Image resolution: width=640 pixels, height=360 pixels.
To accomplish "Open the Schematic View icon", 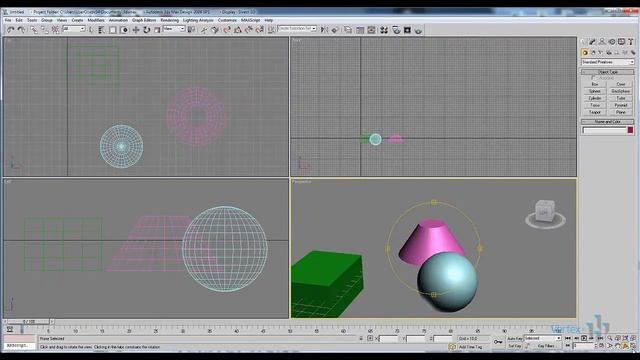I will 371,30.
